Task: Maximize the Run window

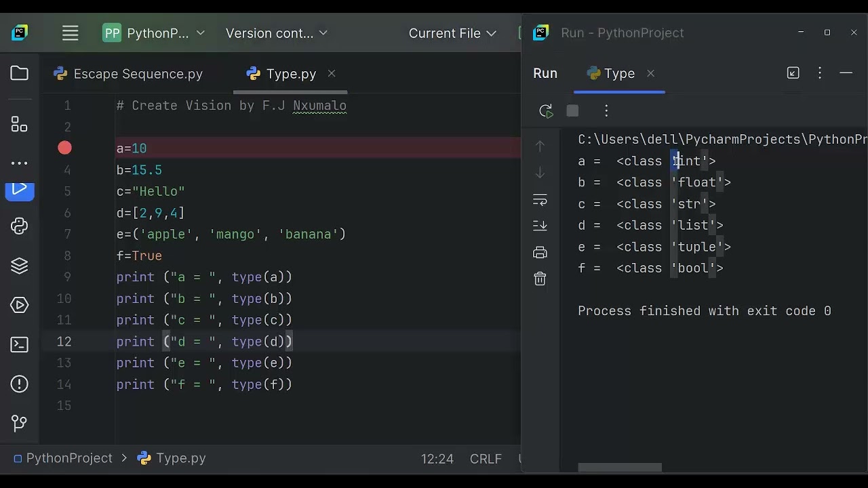Action: coord(827,33)
